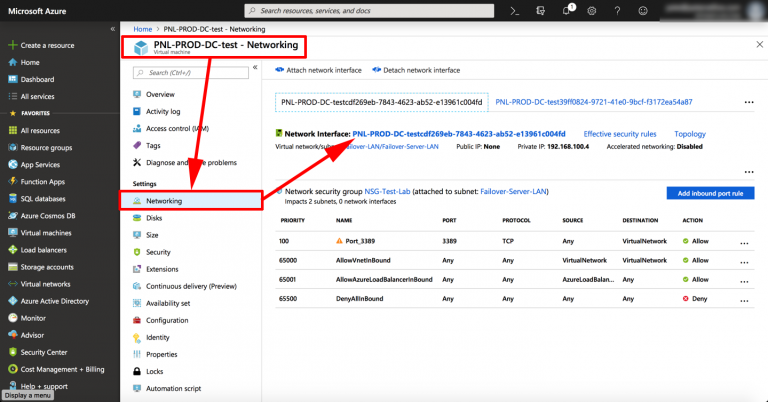The image size is (768, 402).
Task: Open the notifications bell
Action: click(567, 11)
